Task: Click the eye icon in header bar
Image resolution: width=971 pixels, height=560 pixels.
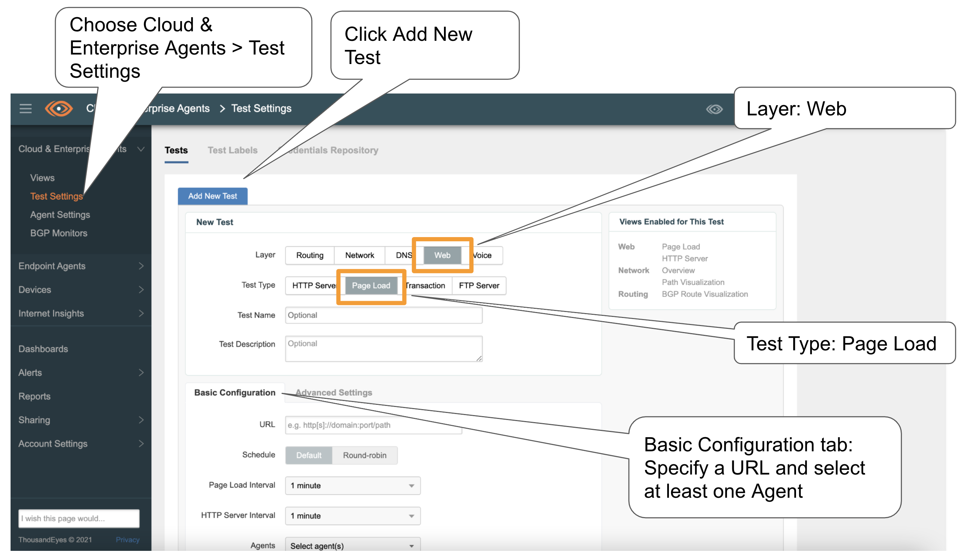Action: point(714,109)
